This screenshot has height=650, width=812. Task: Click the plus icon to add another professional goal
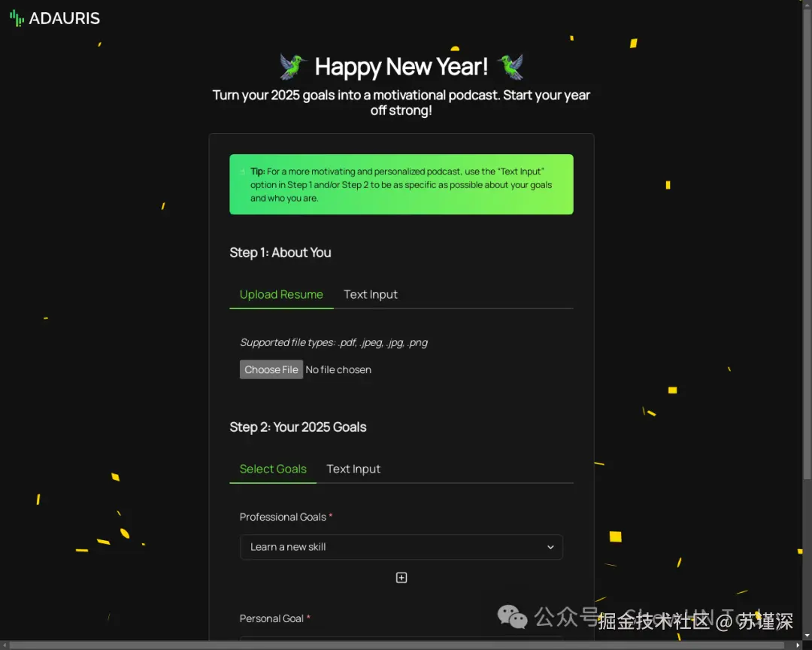click(401, 577)
